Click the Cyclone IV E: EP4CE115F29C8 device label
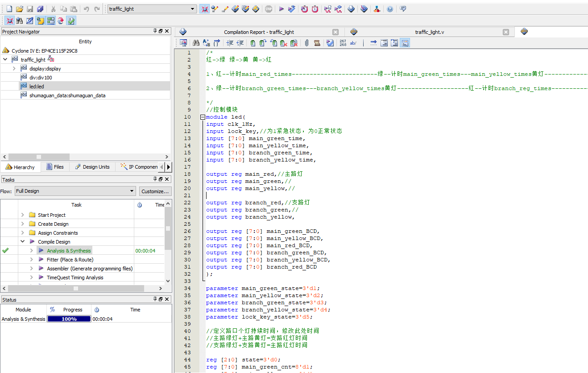The image size is (588, 373). pos(44,51)
